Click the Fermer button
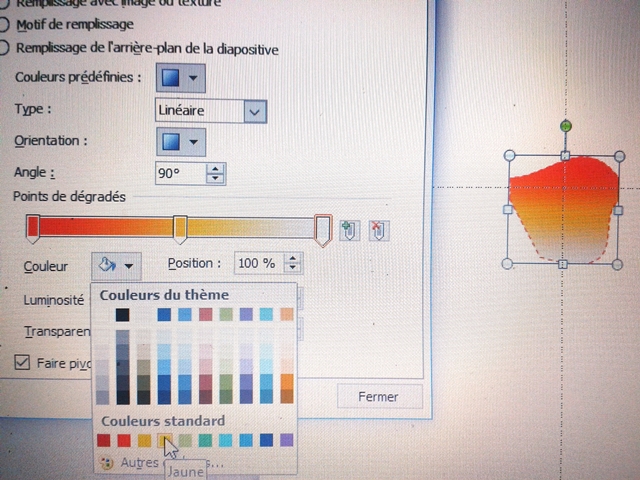 (x=377, y=396)
